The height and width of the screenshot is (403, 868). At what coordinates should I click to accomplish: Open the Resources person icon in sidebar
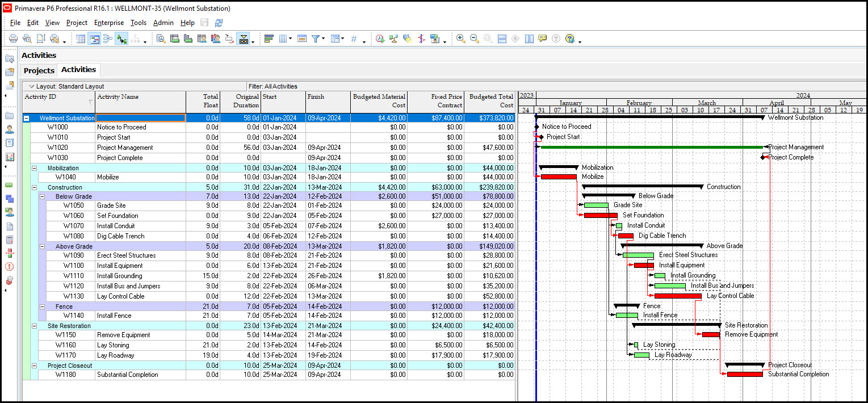pyautogui.click(x=9, y=129)
